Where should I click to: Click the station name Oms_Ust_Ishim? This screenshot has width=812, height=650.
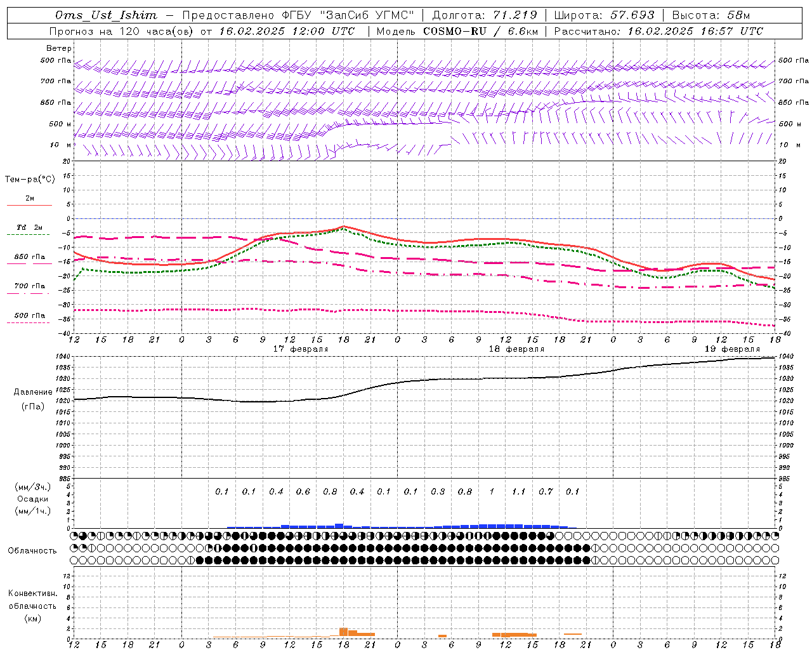106,15
